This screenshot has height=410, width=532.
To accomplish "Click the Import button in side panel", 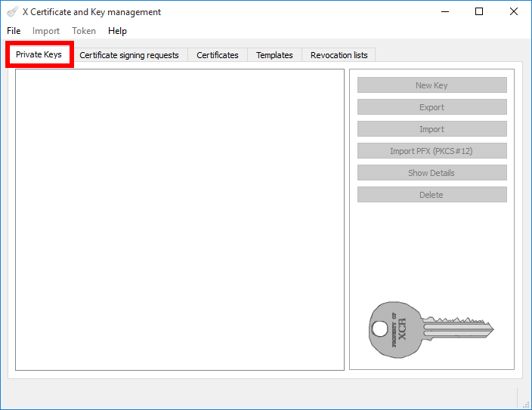I will (x=431, y=129).
